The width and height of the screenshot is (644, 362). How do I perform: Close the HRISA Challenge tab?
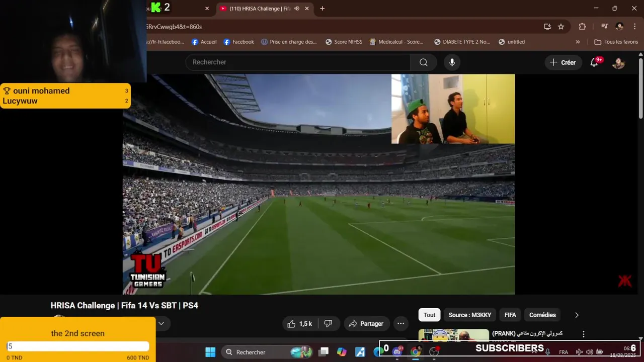pyautogui.click(x=307, y=9)
